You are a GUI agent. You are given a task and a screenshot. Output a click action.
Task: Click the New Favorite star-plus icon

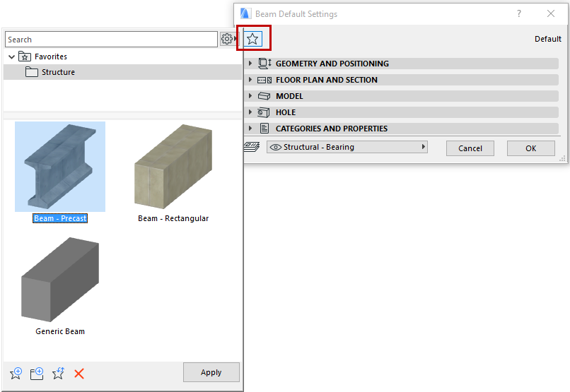pyautogui.click(x=16, y=373)
